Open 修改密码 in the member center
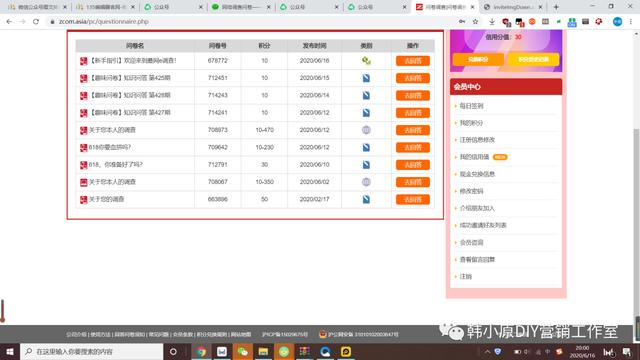The image size is (640, 360). coord(471,191)
